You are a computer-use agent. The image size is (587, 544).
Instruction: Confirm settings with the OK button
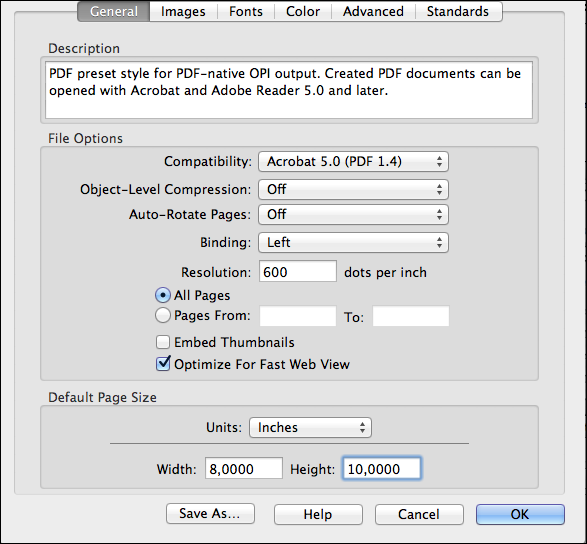pyautogui.click(x=520, y=514)
